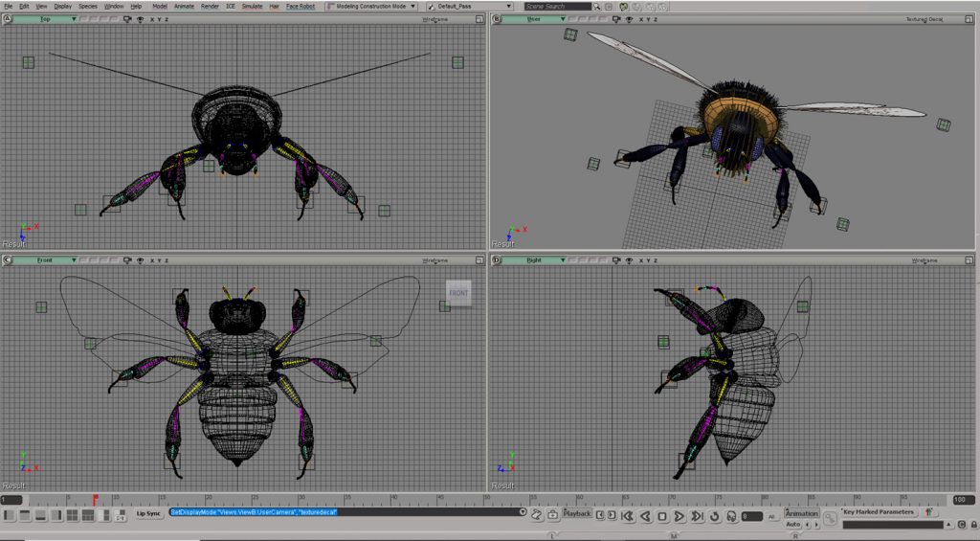Open the Render menu
The height and width of the screenshot is (541, 980).
click(209, 6)
